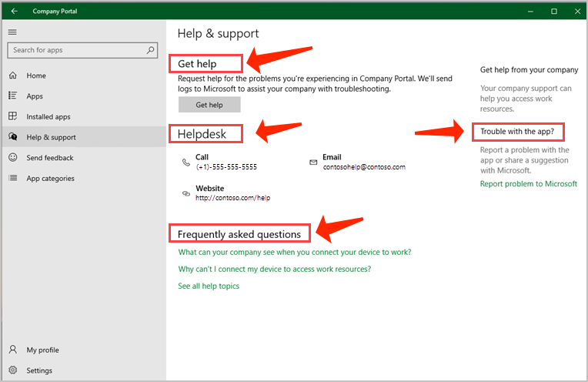Click the Help & support page title
Viewport: 588px width, 382px height.
coord(219,34)
